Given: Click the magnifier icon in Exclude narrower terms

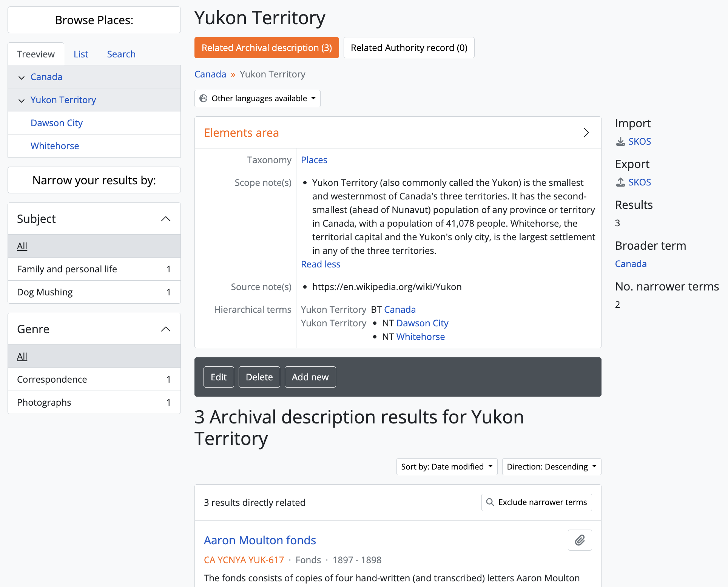Looking at the screenshot, I should click(490, 502).
